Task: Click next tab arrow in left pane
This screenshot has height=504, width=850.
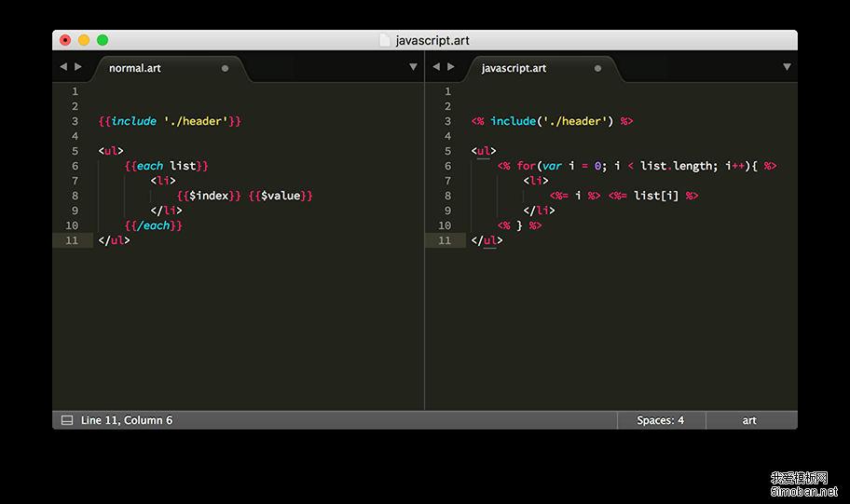Action: coord(78,67)
